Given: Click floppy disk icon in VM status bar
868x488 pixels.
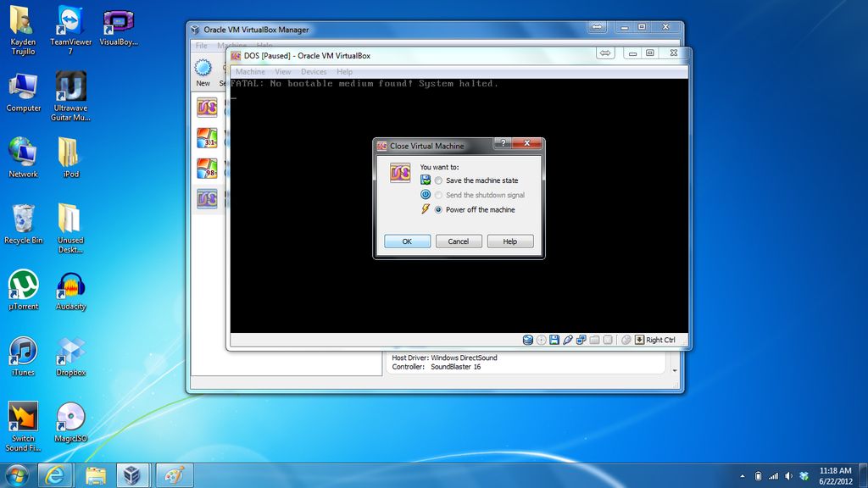Looking at the screenshot, I should click(x=554, y=340).
